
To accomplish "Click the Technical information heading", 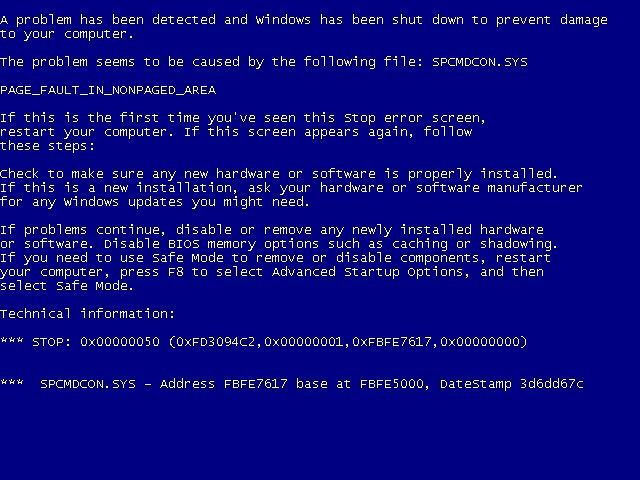I will click(87, 313).
